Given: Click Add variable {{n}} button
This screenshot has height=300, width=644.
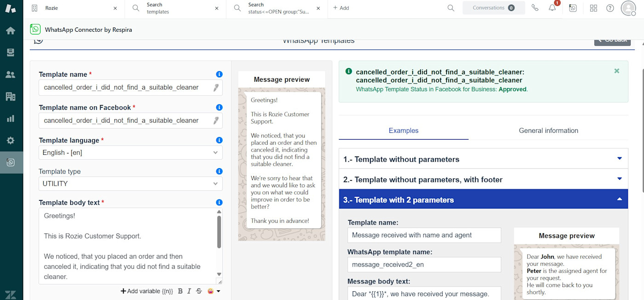Looking at the screenshot, I should pyautogui.click(x=147, y=291).
